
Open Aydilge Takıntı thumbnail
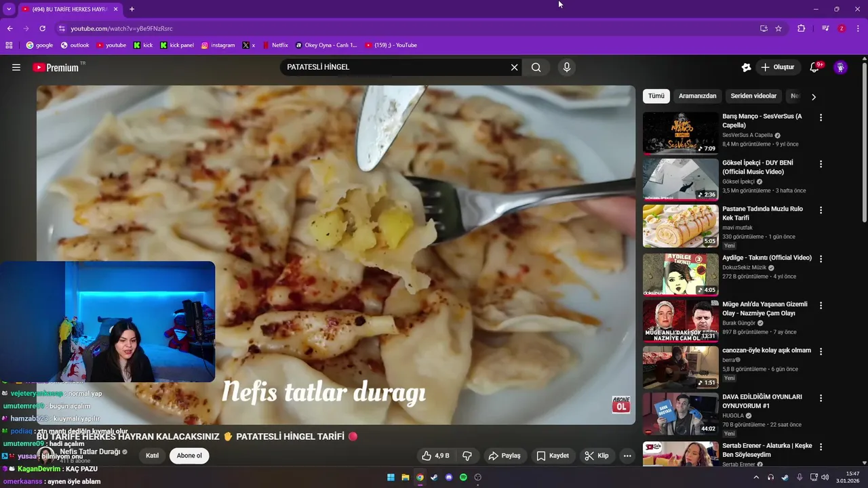680,274
